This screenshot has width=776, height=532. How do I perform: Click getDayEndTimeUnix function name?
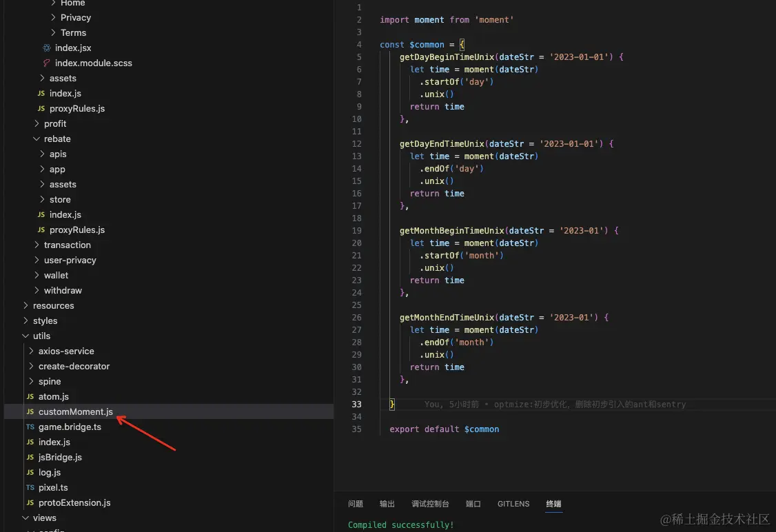pos(442,144)
